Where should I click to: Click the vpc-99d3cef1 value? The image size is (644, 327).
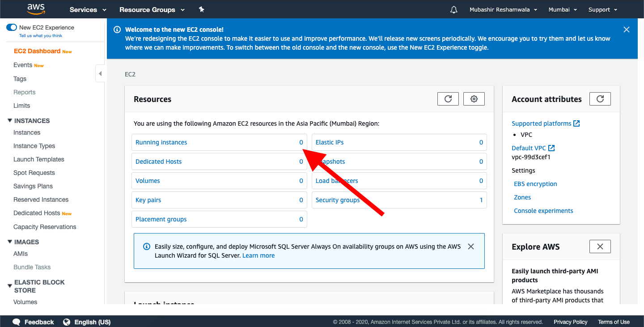click(531, 157)
